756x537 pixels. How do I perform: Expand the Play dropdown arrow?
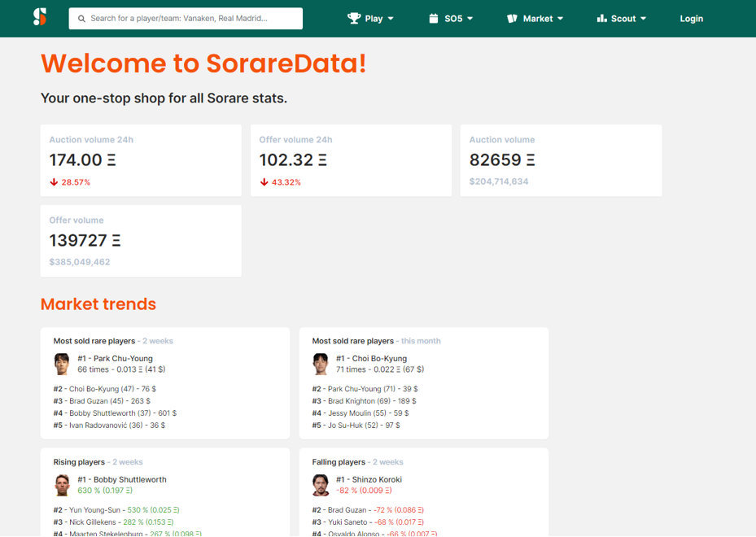pos(391,19)
